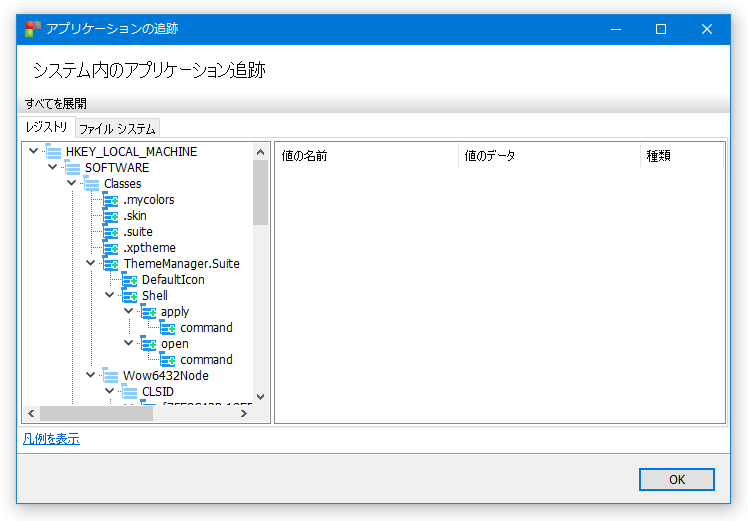Select command text under apply
The height and width of the screenshot is (521, 748).
pyautogui.click(x=206, y=328)
